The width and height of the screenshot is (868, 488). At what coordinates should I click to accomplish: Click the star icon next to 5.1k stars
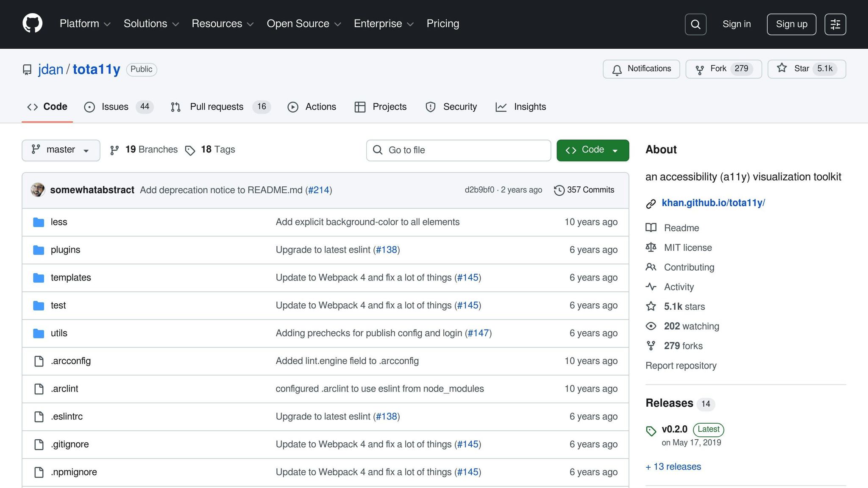pyautogui.click(x=651, y=306)
